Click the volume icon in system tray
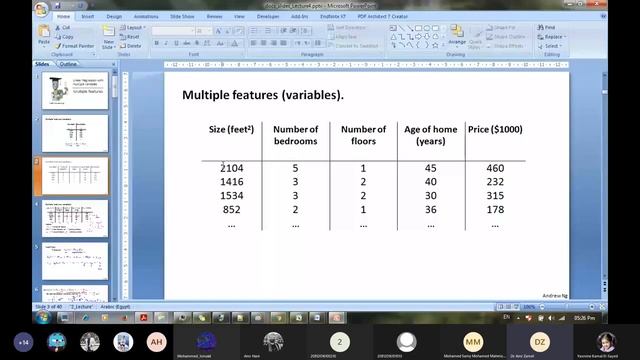640x360 pixels. coord(551,318)
